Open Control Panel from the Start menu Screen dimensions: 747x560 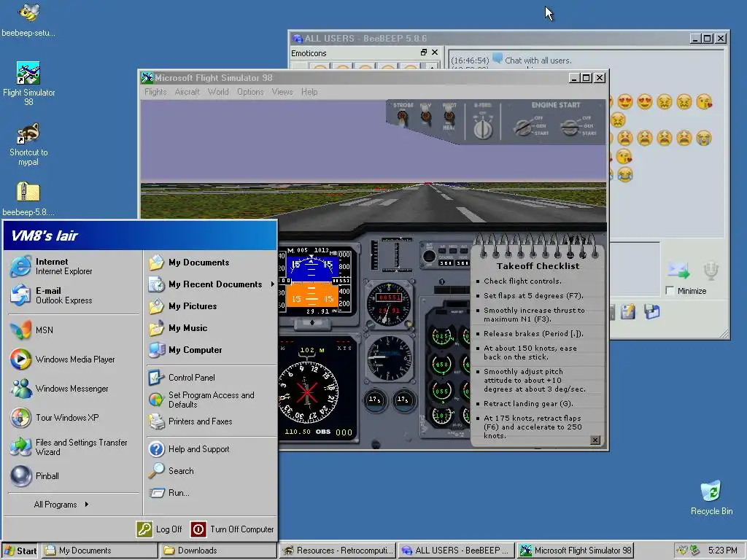click(212, 378)
